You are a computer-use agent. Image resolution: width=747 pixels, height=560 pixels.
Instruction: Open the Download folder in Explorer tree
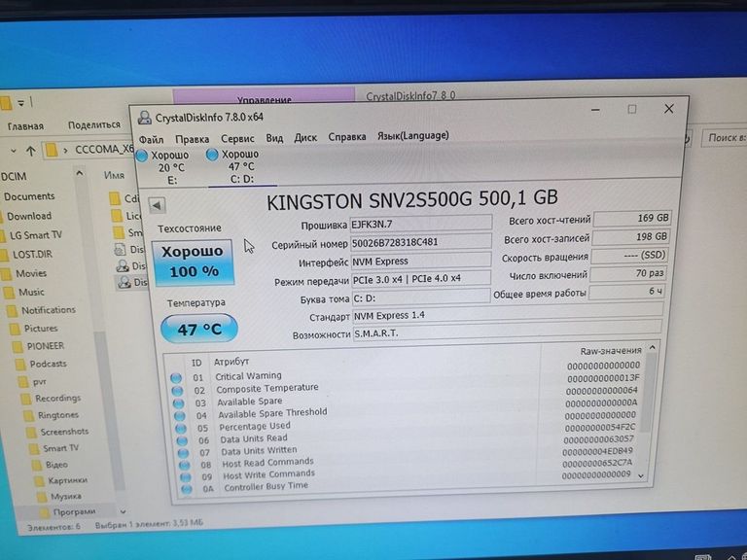[x=28, y=216]
